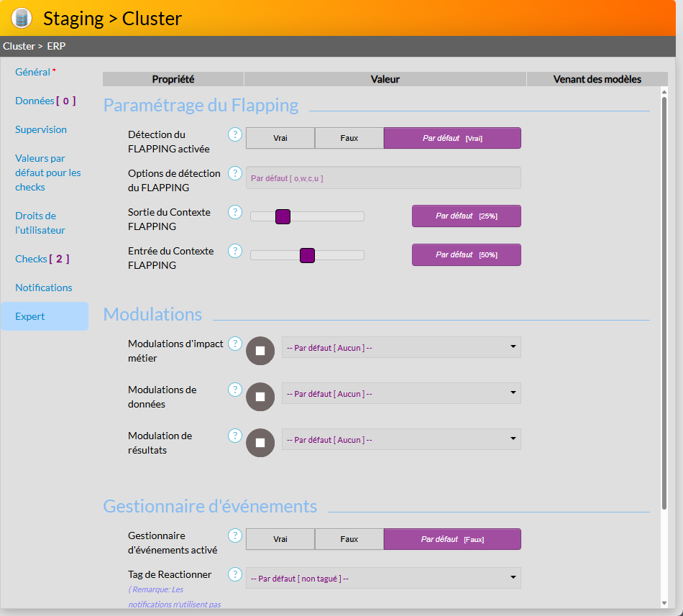Open help for Sortie du Contexte FLAPPING

pyautogui.click(x=235, y=212)
